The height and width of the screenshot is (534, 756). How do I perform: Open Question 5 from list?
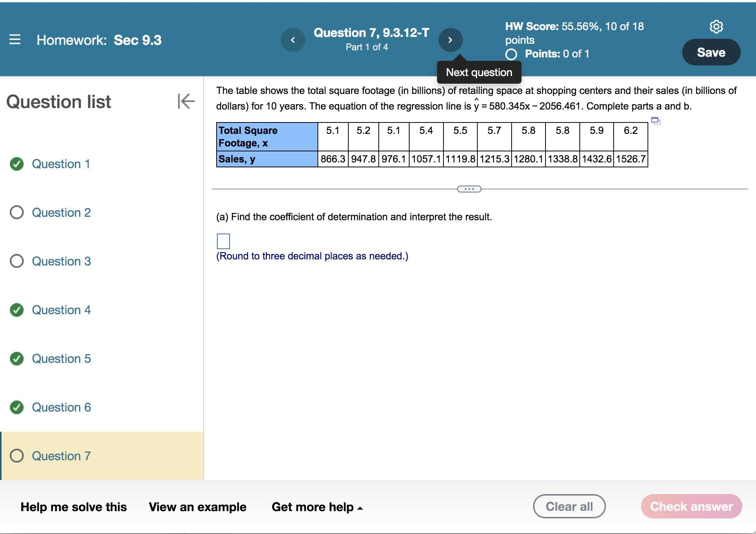pos(61,359)
